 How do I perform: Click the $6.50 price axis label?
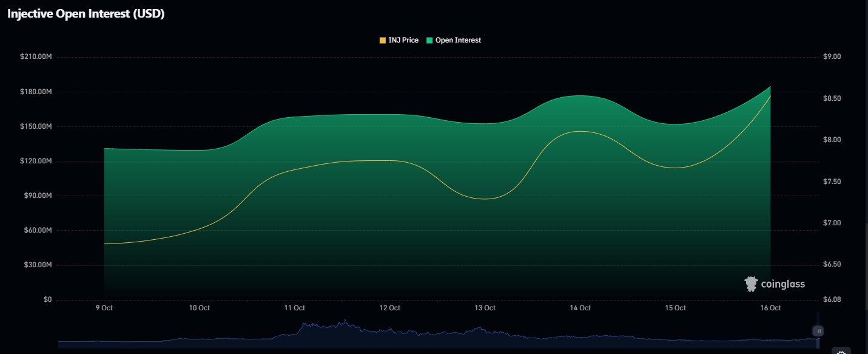pos(833,265)
